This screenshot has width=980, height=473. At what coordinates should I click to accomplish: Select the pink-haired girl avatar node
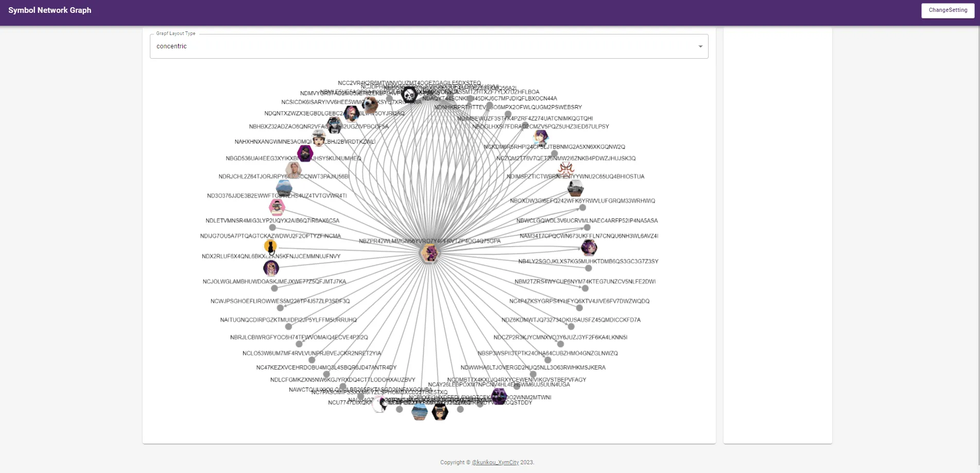pos(352,113)
